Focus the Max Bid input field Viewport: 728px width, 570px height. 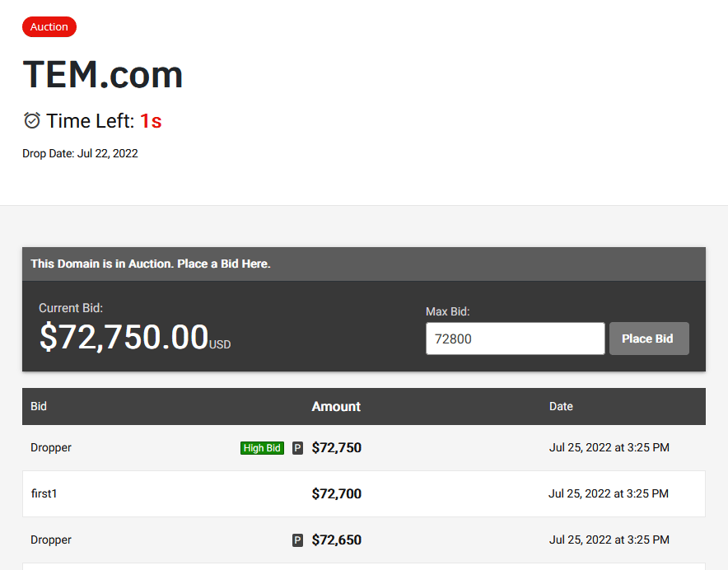(x=516, y=339)
